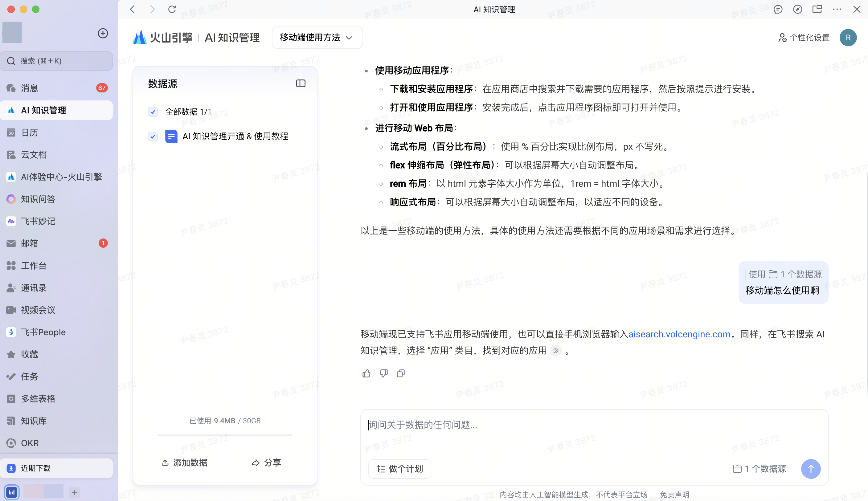Click the send arrow button
Viewport: 868px width, 501px height.
tap(811, 469)
